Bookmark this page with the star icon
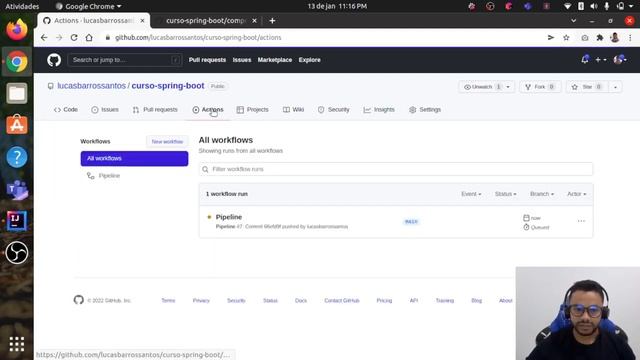Image resolution: width=640 pixels, height=360 pixels. click(x=566, y=38)
